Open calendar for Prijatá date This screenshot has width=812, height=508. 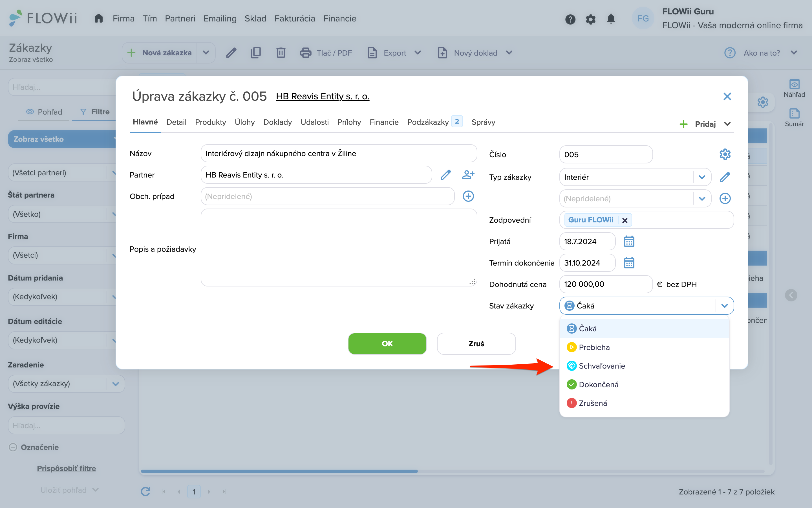tap(629, 242)
